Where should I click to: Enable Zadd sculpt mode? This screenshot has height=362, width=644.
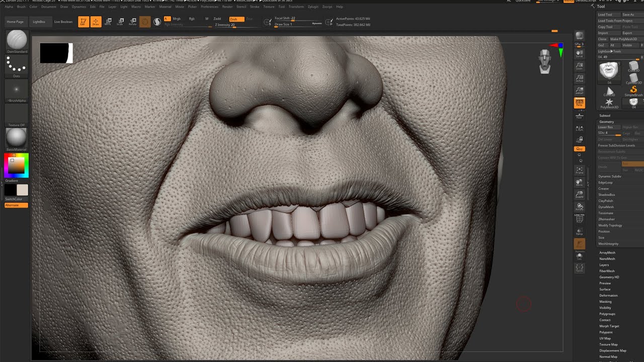click(x=217, y=19)
